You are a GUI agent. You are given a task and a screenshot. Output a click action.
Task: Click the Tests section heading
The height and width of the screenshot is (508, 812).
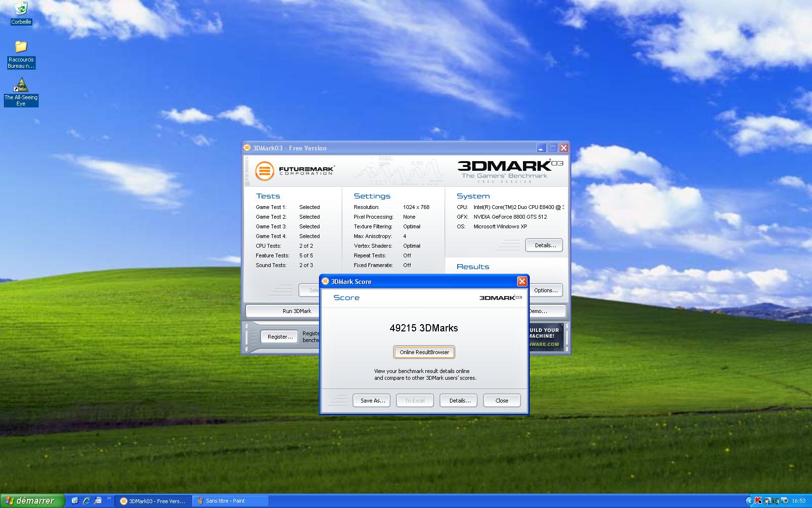pos(268,196)
